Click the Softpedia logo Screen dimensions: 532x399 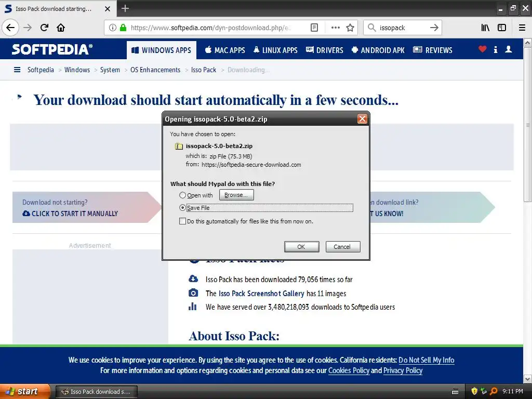pos(52,49)
